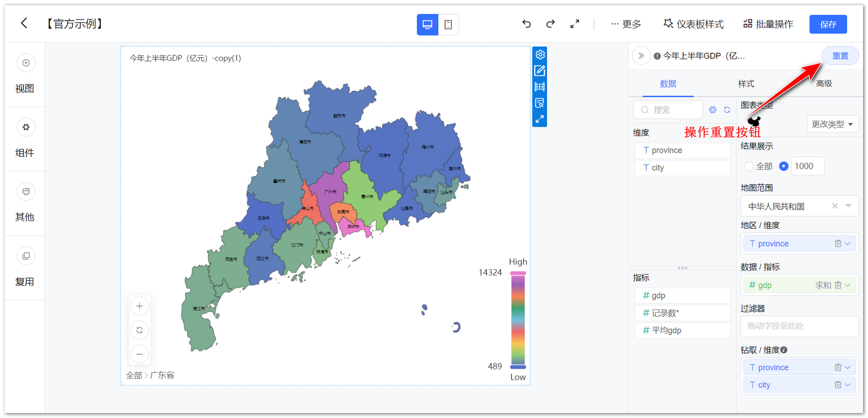Open the 视图 sidebar panel
The width and height of the screenshot is (868, 418).
[x=25, y=74]
